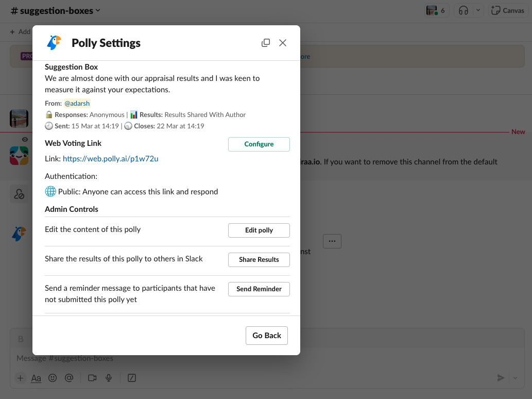This screenshot has height=399, width=532.
Task: Record an audio clip microphone icon
Action: 109,378
